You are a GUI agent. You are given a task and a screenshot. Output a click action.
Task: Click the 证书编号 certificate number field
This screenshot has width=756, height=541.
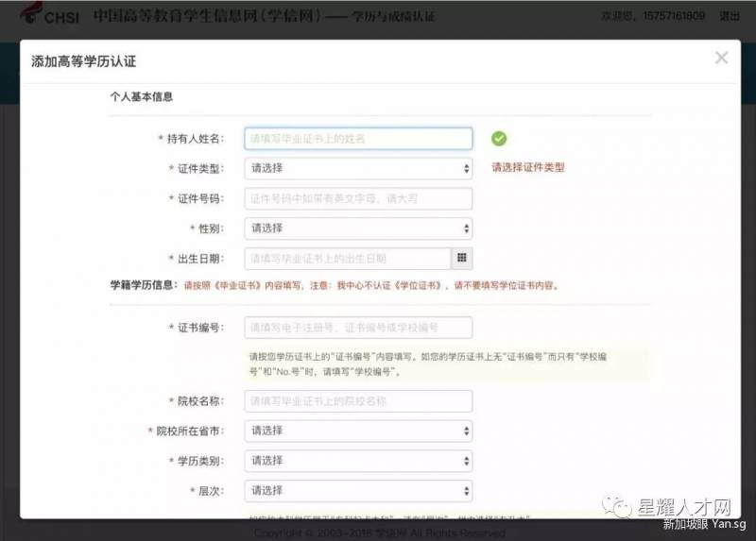click(357, 328)
